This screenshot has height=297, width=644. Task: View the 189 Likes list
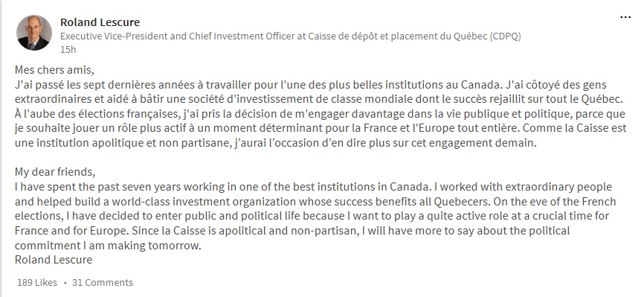(37, 283)
